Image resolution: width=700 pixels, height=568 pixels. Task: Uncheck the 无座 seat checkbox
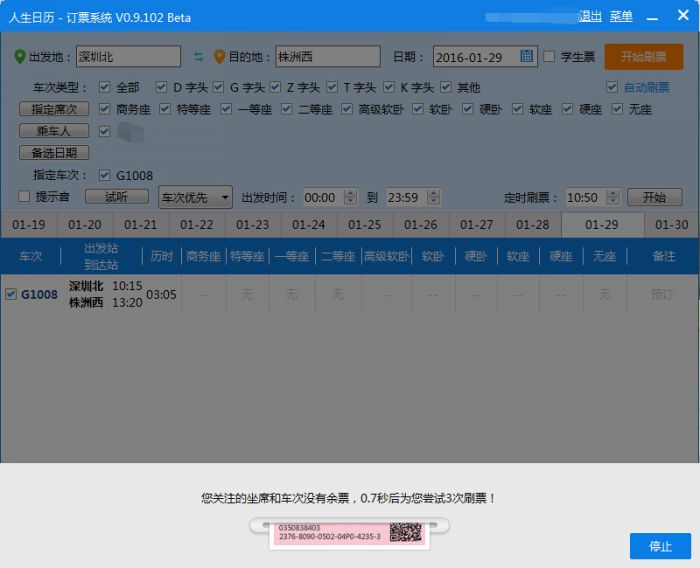coord(617,109)
